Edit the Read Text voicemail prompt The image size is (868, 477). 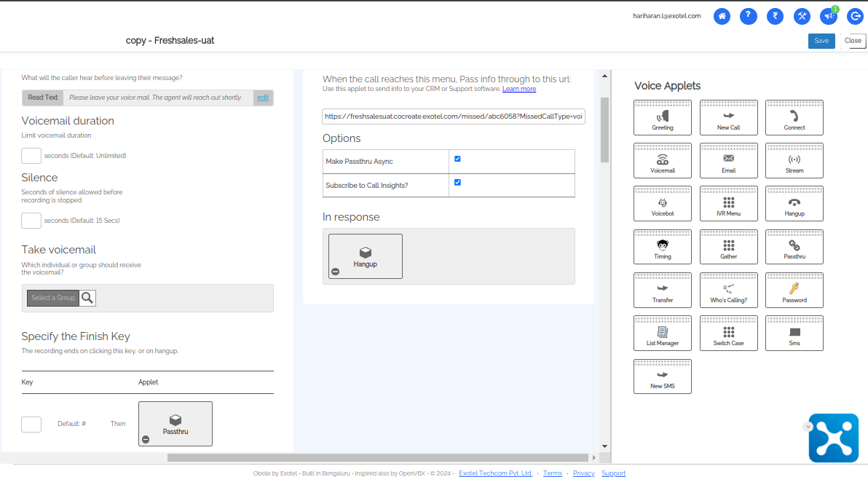coord(263,98)
